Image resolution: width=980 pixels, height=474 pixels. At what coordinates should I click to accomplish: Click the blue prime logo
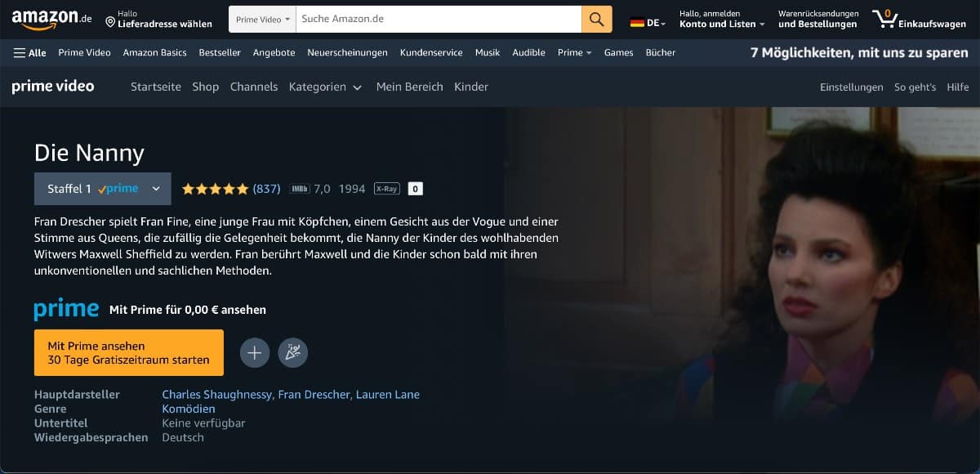(66, 310)
